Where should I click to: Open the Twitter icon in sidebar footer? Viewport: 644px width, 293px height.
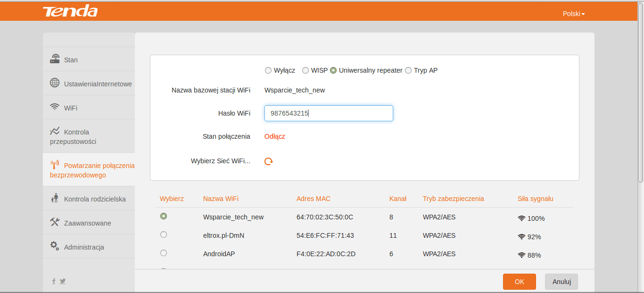pyautogui.click(x=63, y=281)
